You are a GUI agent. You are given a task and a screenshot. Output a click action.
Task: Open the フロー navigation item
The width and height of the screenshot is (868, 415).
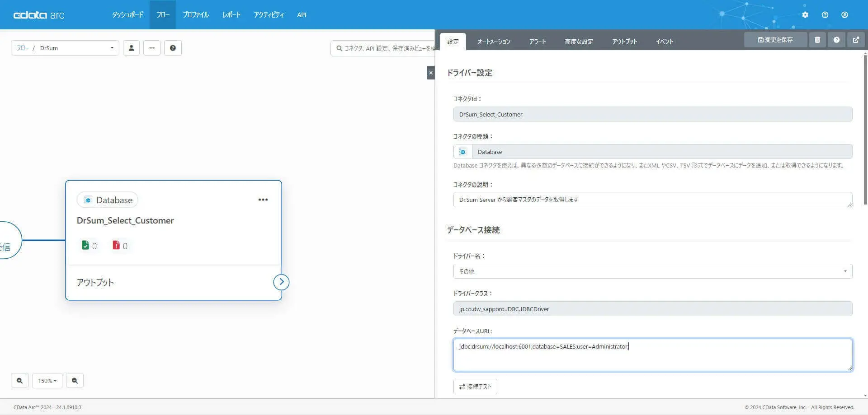pyautogui.click(x=163, y=15)
